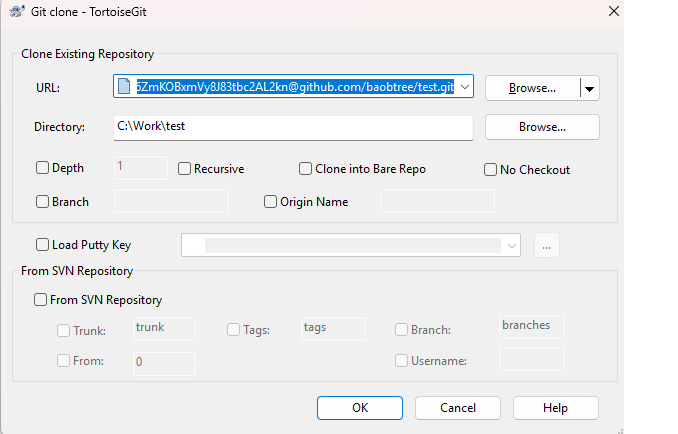Click the tags text field
This screenshot has width=678, height=434.
tap(333, 329)
